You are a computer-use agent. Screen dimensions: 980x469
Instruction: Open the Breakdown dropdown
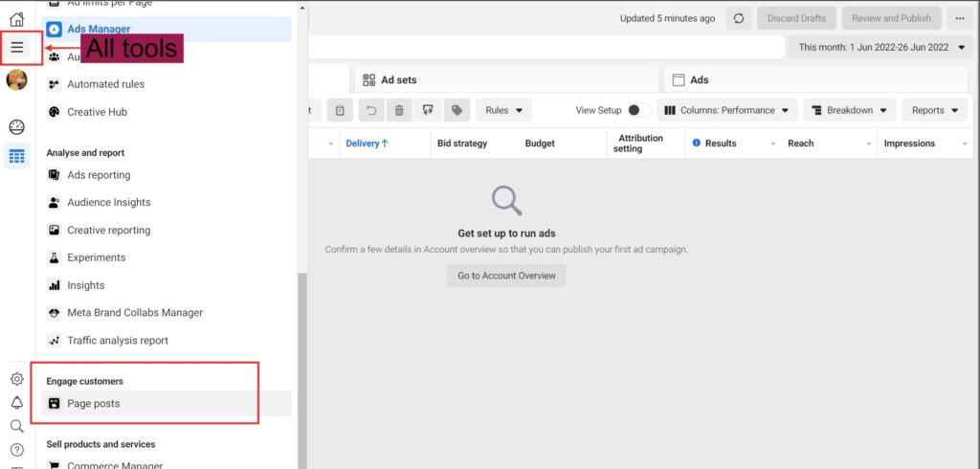pos(850,111)
